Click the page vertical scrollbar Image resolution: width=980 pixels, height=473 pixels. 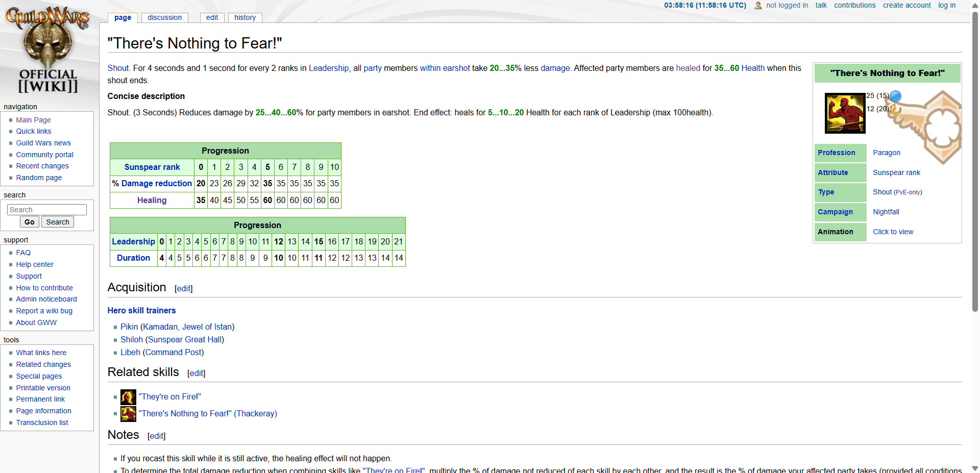pos(975,161)
